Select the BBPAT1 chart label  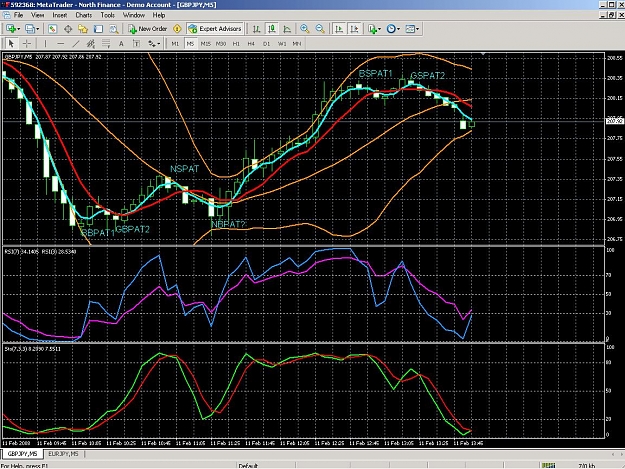click(98, 233)
